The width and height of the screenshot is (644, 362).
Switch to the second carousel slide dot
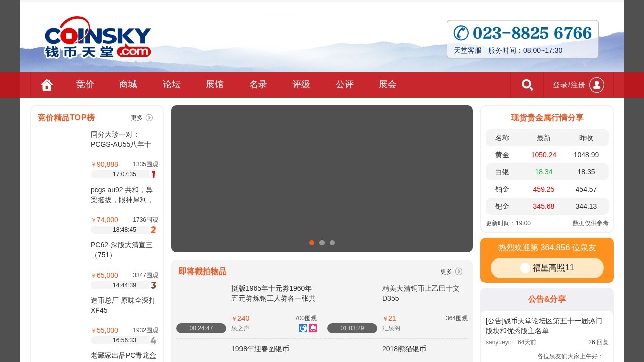(322, 243)
